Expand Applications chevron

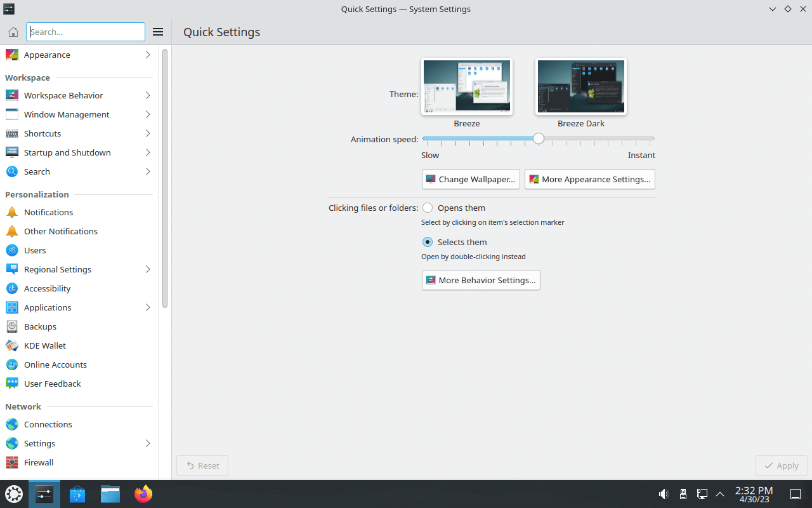point(148,307)
